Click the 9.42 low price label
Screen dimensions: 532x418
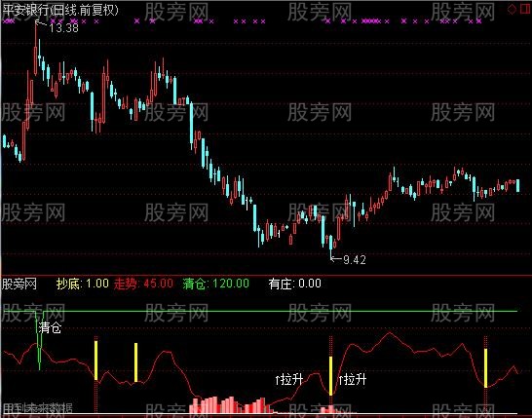pos(355,260)
